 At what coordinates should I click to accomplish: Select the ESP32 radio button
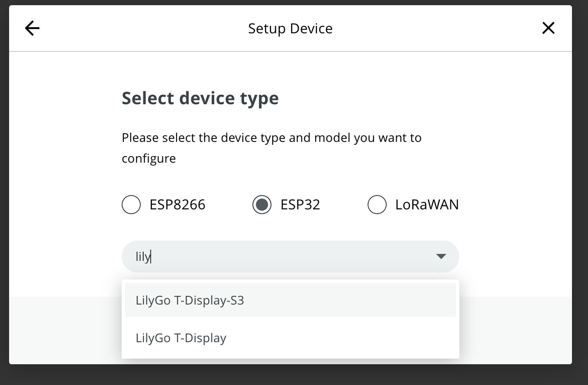tap(262, 205)
